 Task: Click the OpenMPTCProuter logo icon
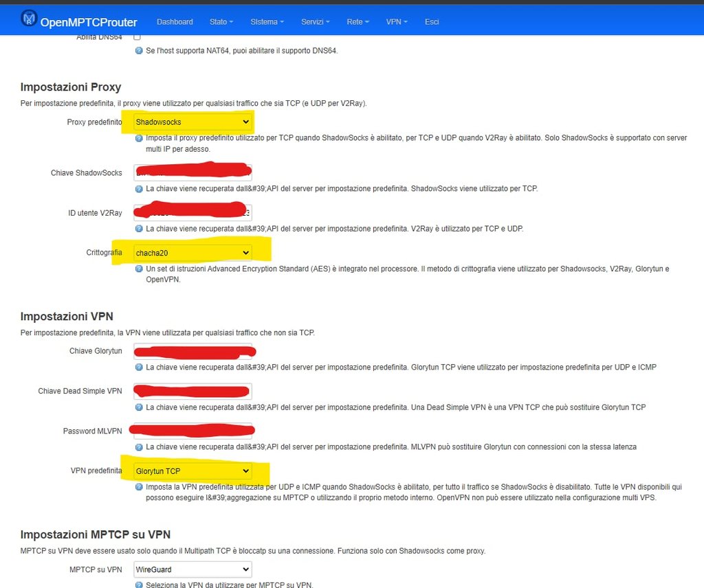pos(29,19)
